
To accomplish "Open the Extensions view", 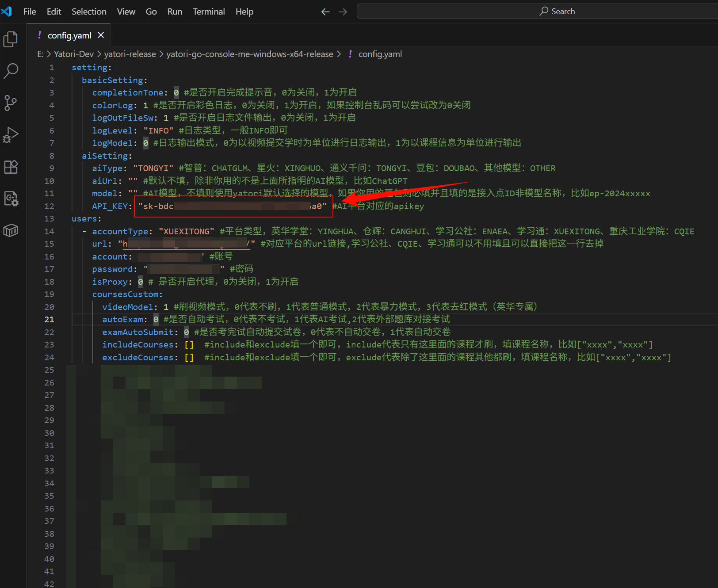I will (11, 167).
